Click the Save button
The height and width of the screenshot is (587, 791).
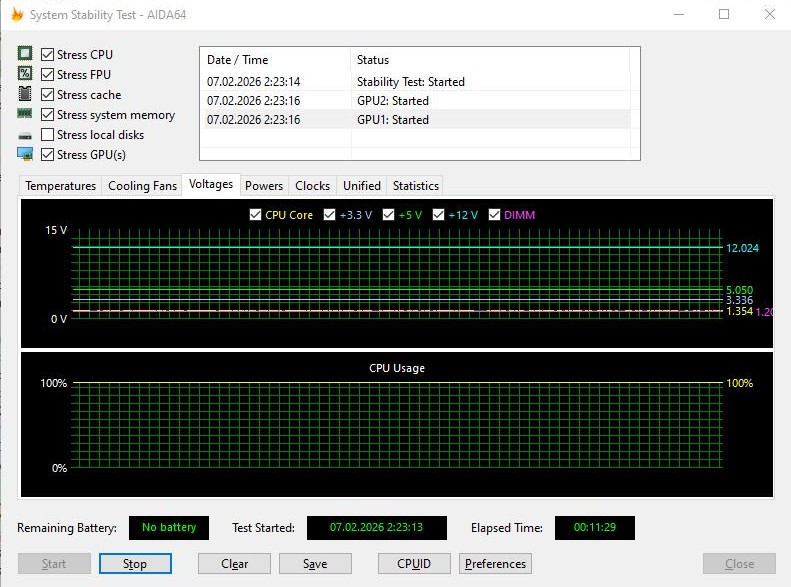(x=315, y=564)
